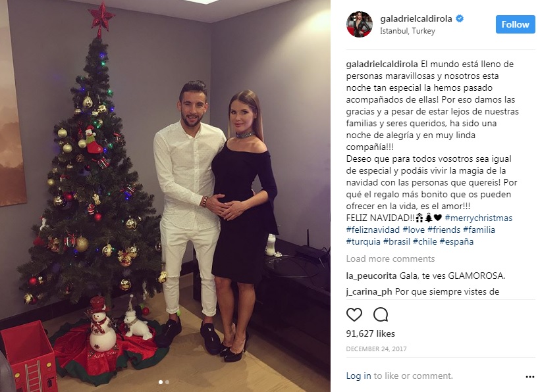The image size is (540, 392).
Task: Like the post with the heart icon
Action: tap(354, 314)
